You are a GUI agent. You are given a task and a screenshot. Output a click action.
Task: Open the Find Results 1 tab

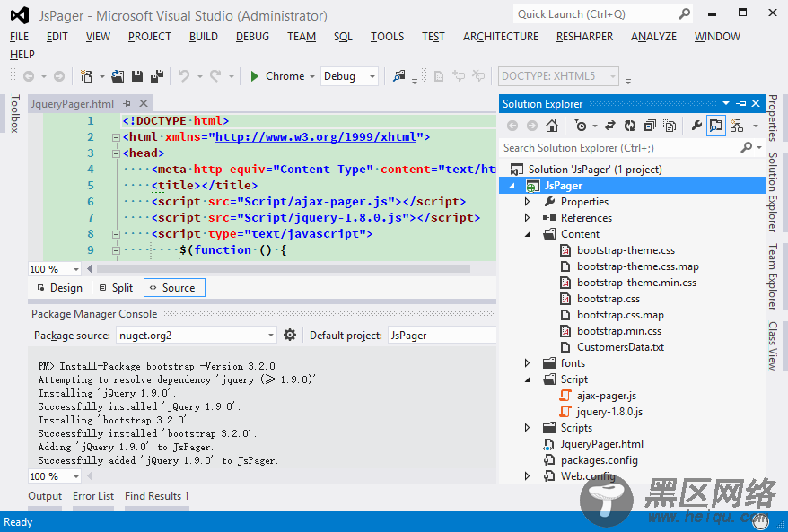157,496
